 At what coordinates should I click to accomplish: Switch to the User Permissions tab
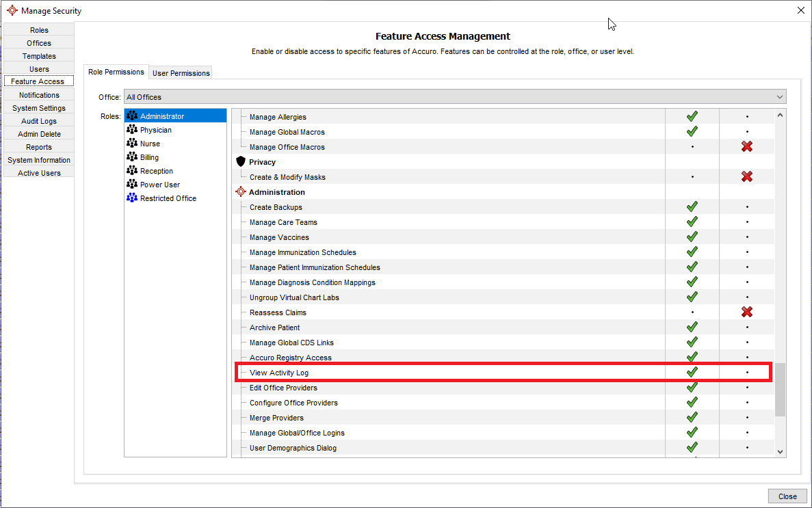pyautogui.click(x=181, y=73)
